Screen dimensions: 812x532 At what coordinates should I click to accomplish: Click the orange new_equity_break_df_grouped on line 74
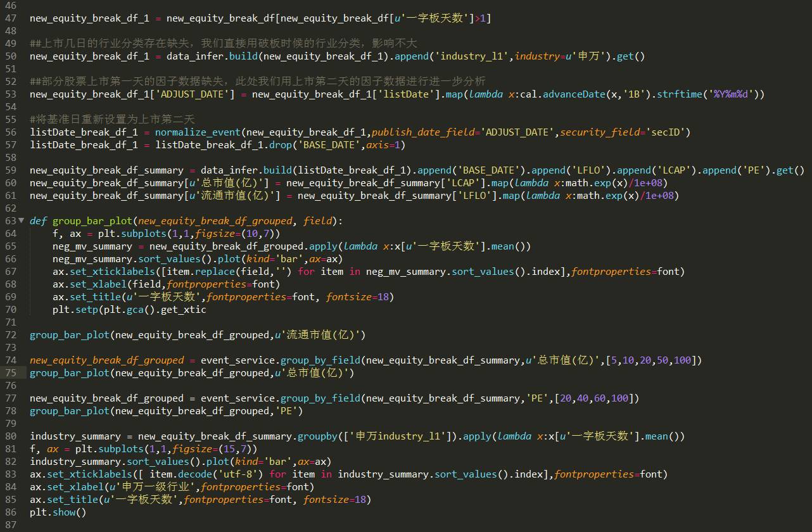click(x=106, y=360)
